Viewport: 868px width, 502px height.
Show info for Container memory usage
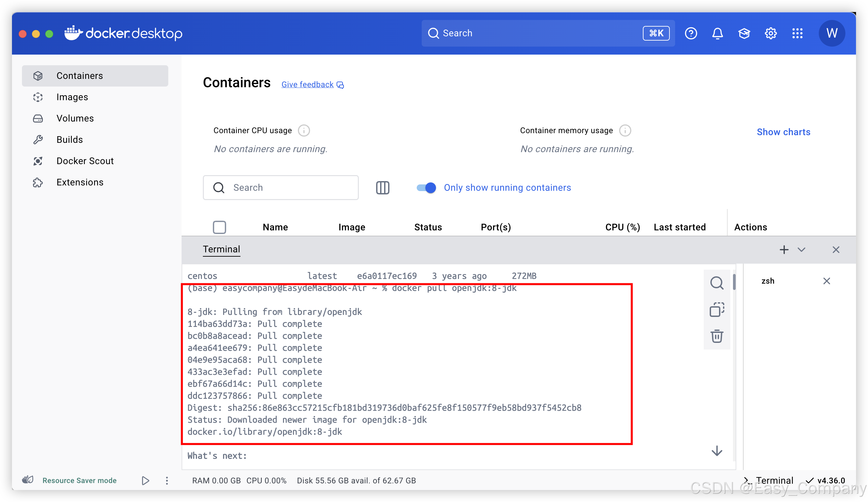625,131
